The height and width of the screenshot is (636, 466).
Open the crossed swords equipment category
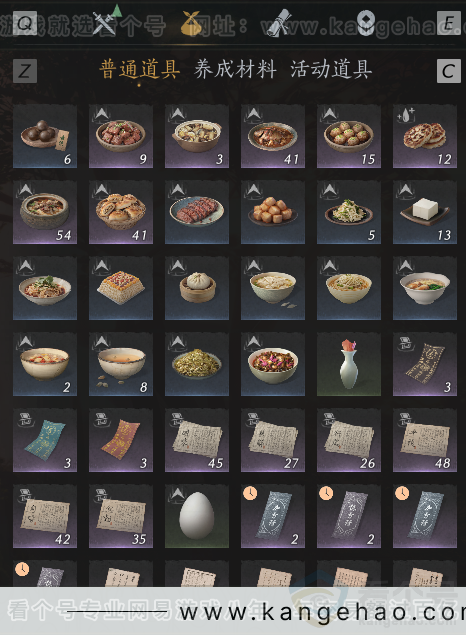(x=105, y=23)
